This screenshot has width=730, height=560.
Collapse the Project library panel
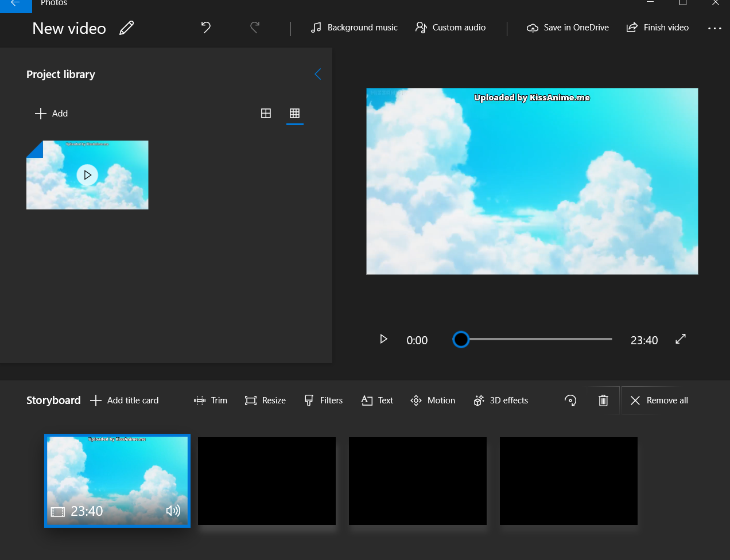click(x=318, y=74)
